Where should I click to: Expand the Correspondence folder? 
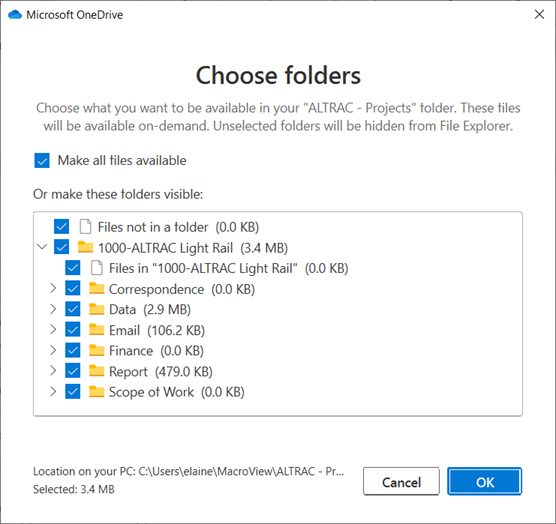click(53, 288)
